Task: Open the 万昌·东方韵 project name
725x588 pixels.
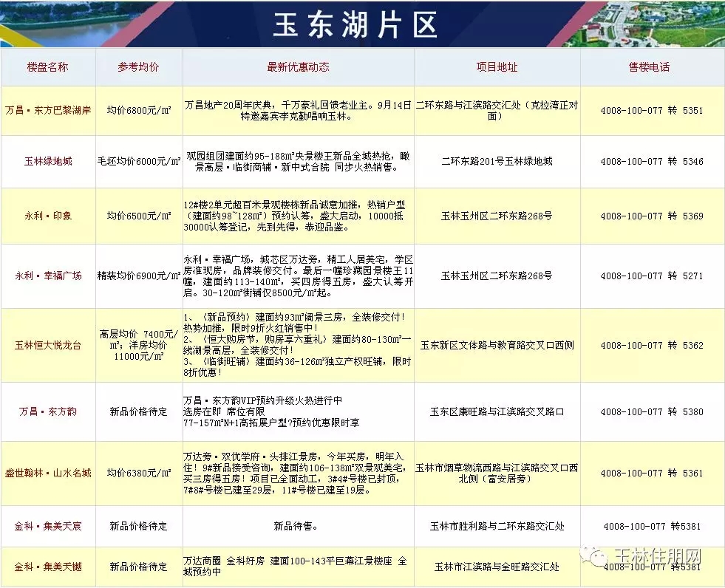Action: 48,411
